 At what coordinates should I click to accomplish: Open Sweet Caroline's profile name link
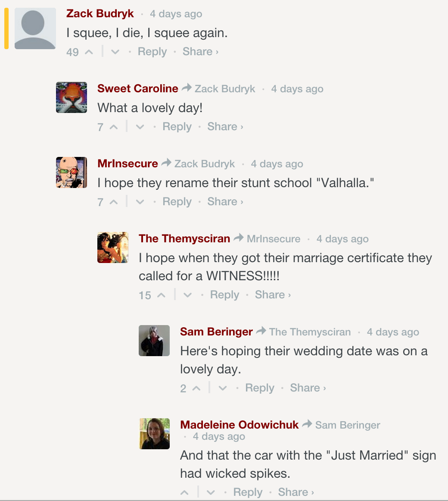click(x=137, y=89)
